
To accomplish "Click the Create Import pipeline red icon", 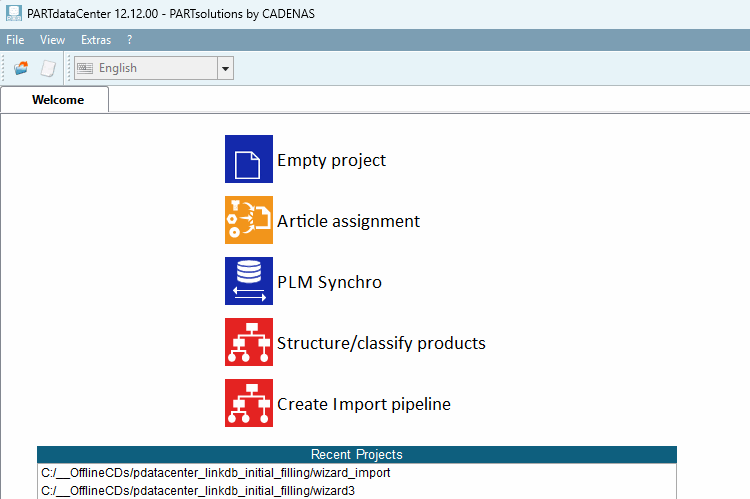I will click(249, 403).
